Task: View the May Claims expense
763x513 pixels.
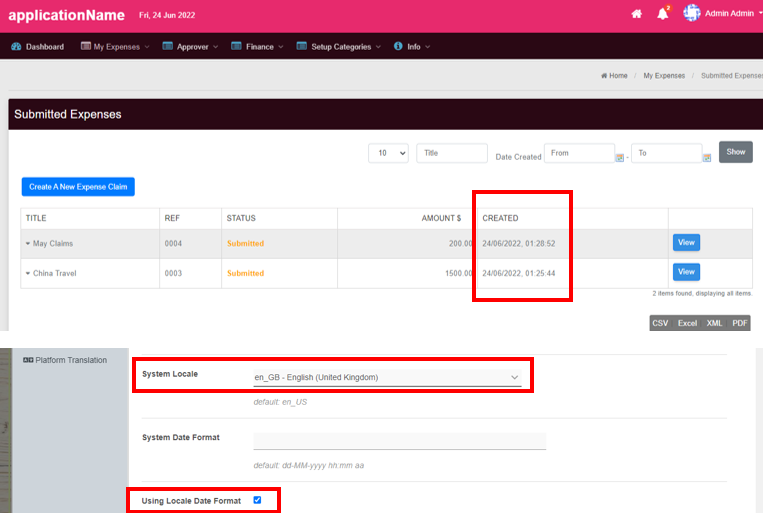Action: point(686,242)
